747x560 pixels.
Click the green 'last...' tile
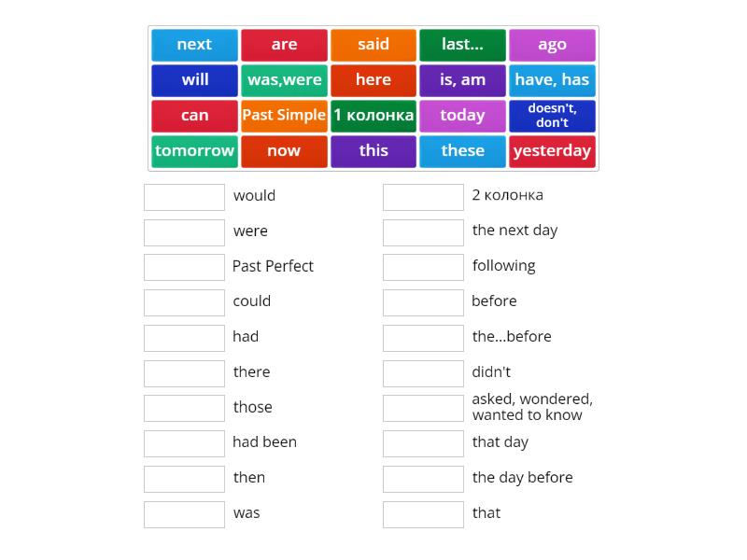[462, 45]
